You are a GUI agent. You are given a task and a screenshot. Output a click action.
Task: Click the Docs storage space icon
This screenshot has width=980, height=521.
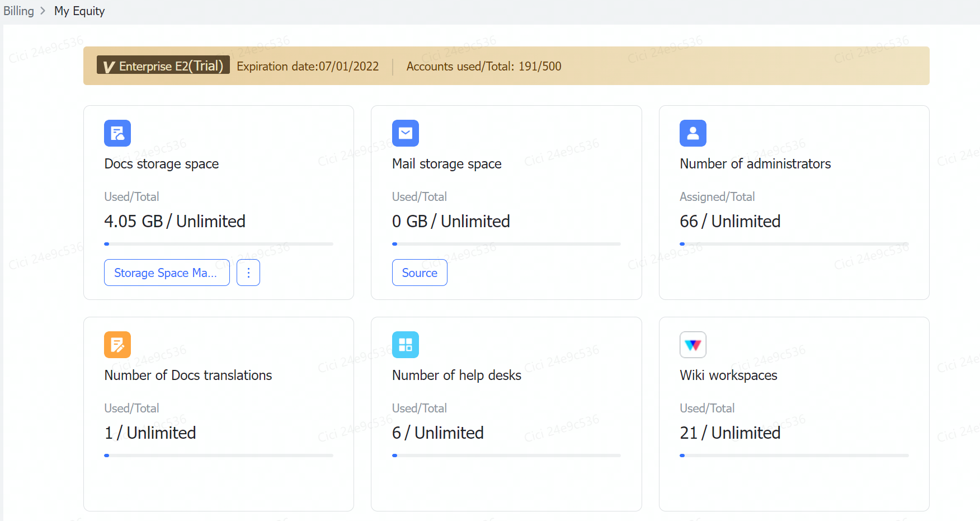click(x=117, y=133)
